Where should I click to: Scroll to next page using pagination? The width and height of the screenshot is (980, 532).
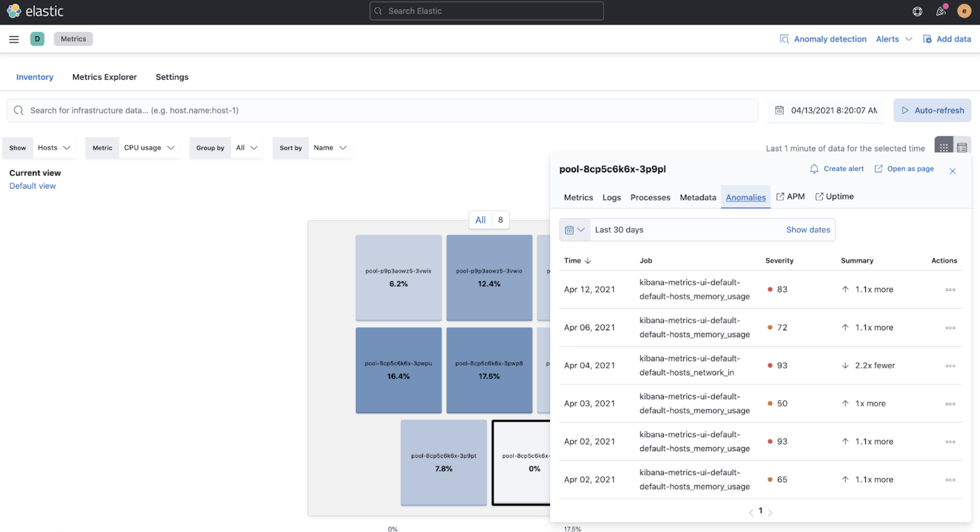pos(770,510)
